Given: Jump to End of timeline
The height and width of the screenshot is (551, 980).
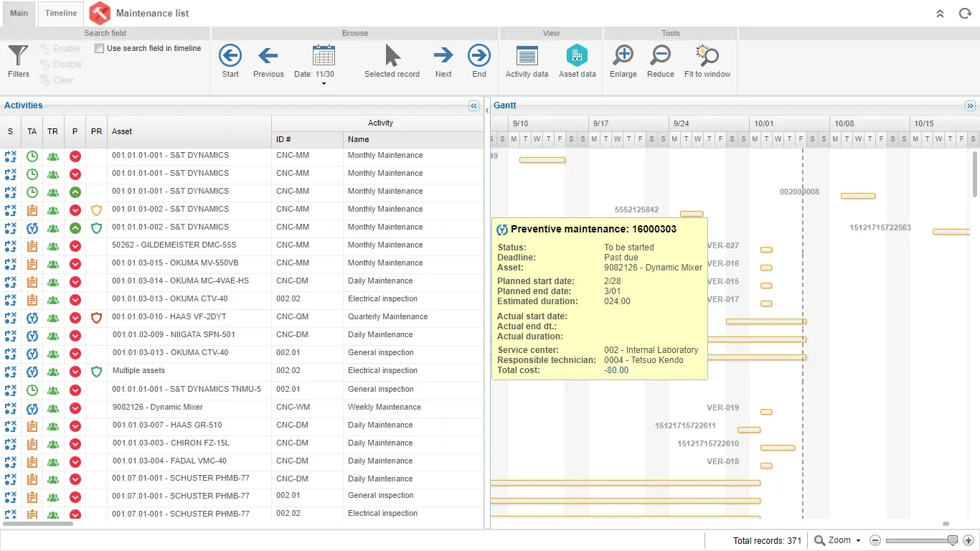Looking at the screenshot, I should coord(479,61).
